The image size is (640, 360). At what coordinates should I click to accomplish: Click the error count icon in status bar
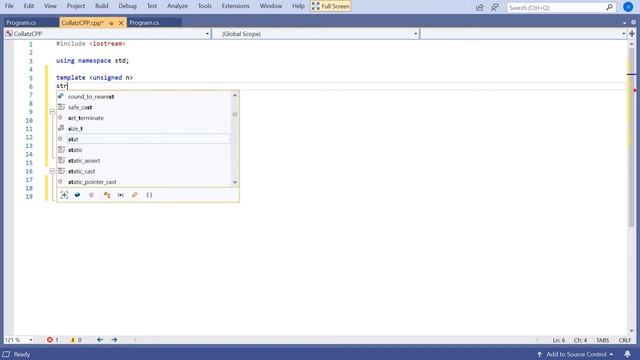50,340
